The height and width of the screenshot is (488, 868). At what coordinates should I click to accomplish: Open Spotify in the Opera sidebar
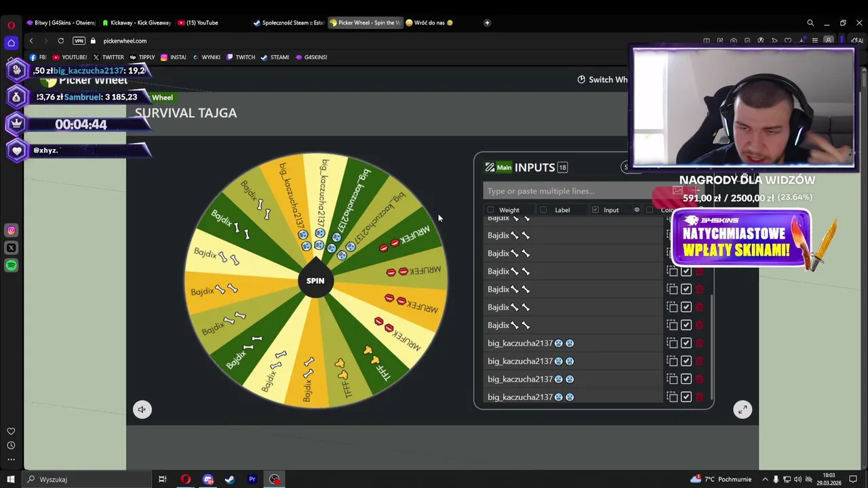11,266
